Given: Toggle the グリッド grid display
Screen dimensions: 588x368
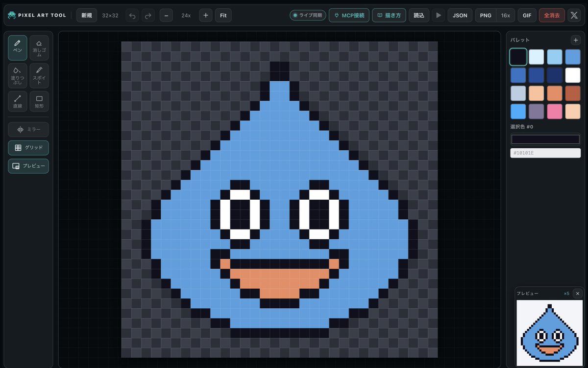Looking at the screenshot, I should [x=28, y=148].
